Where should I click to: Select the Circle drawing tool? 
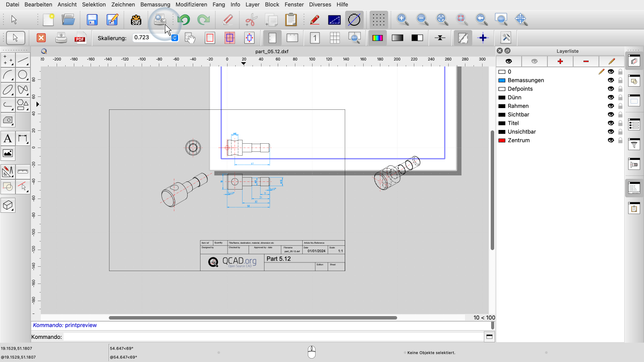click(x=23, y=75)
